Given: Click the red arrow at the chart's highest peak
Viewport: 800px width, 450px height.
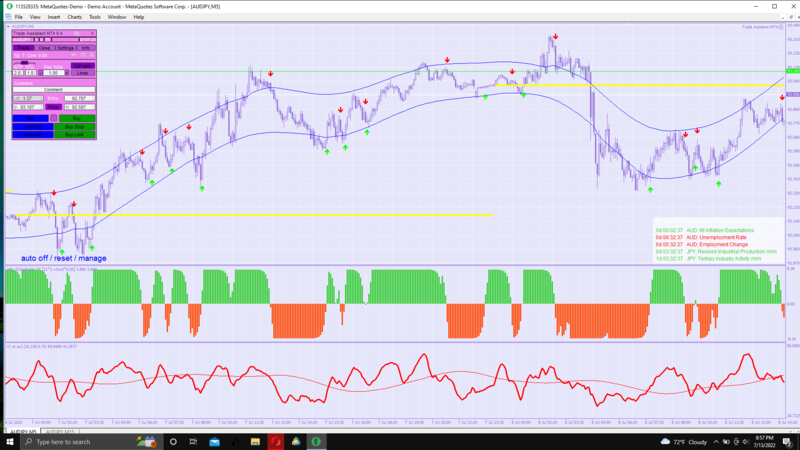Looking at the screenshot, I should pyautogui.click(x=555, y=37).
